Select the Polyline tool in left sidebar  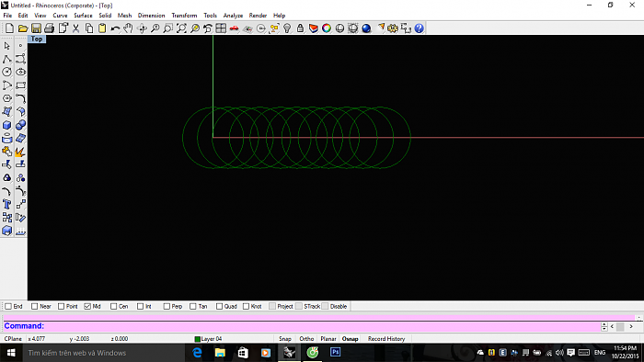click(7, 59)
